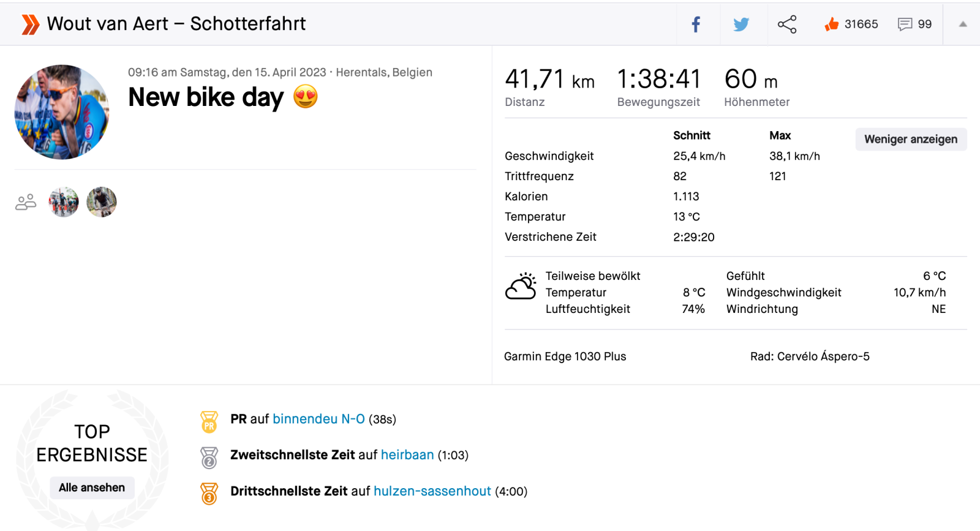Image resolution: width=980 pixels, height=531 pixels.
Task: Open the share options icon
Action: pyautogui.click(x=787, y=24)
